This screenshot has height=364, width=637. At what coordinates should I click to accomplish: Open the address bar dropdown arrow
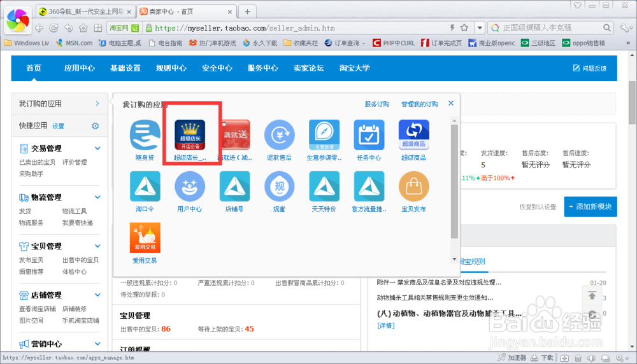pos(480,27)
